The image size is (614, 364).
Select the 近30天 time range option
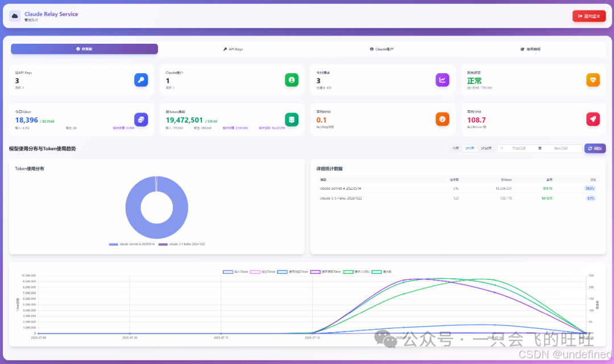pyautogui.click(x=486, y=148)
